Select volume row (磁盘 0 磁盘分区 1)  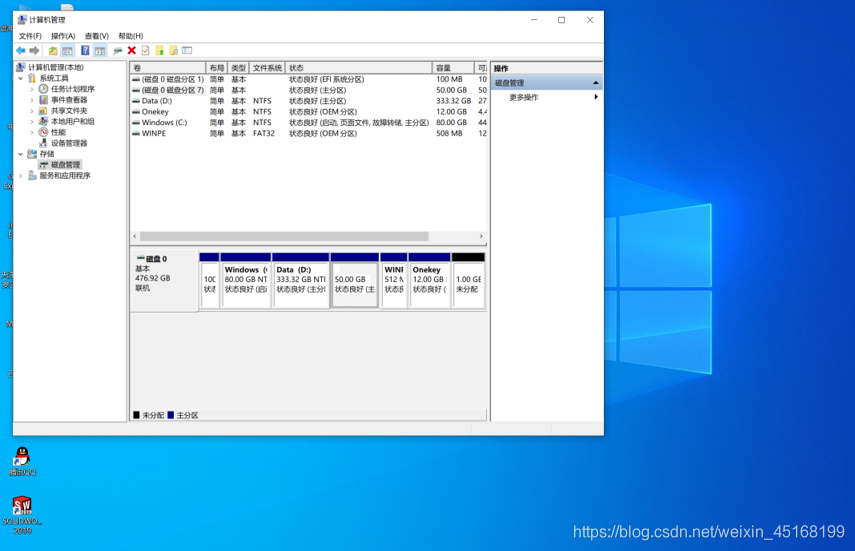[309, 79]
